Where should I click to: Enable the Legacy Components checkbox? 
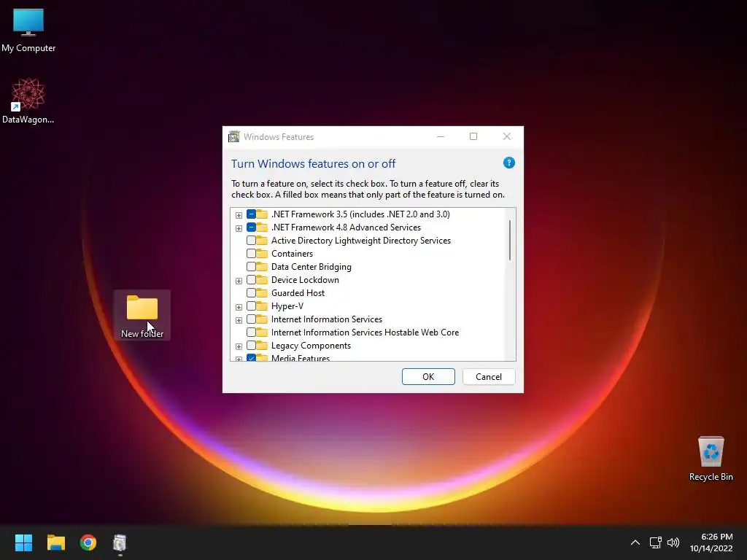251,345
